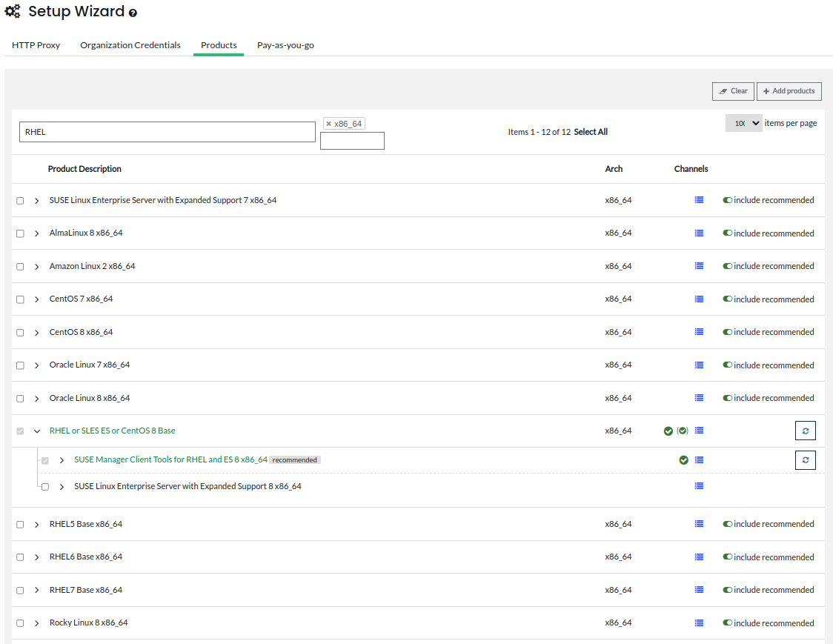Show channels list for Rocky Linux 8
This screenshot has width=833, height=644.
click(699, 623)
